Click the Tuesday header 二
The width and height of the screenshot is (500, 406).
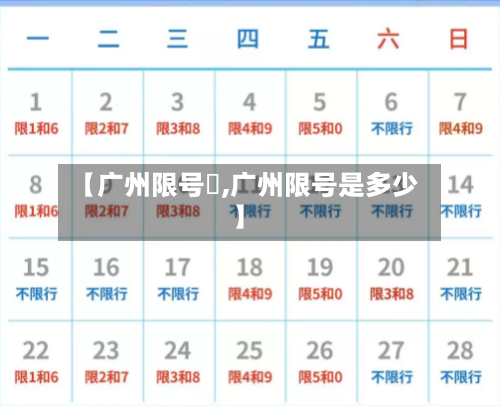click(x=109, y=39)
